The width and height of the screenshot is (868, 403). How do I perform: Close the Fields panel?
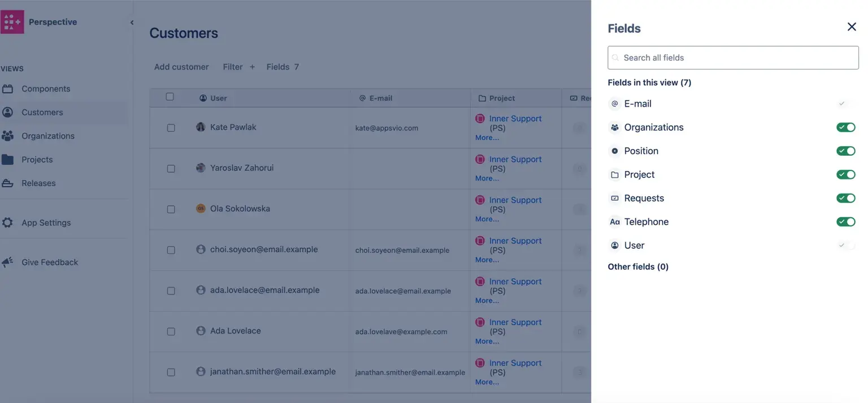[851, 27]
